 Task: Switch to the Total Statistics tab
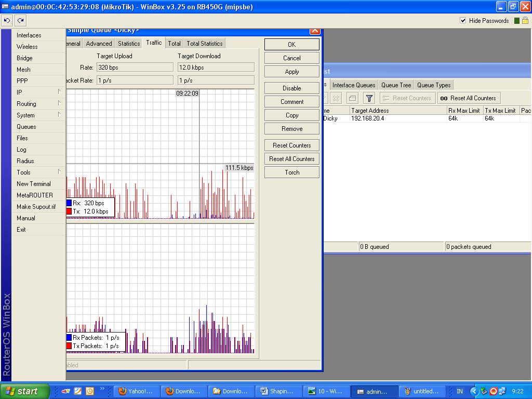point(205,44)
